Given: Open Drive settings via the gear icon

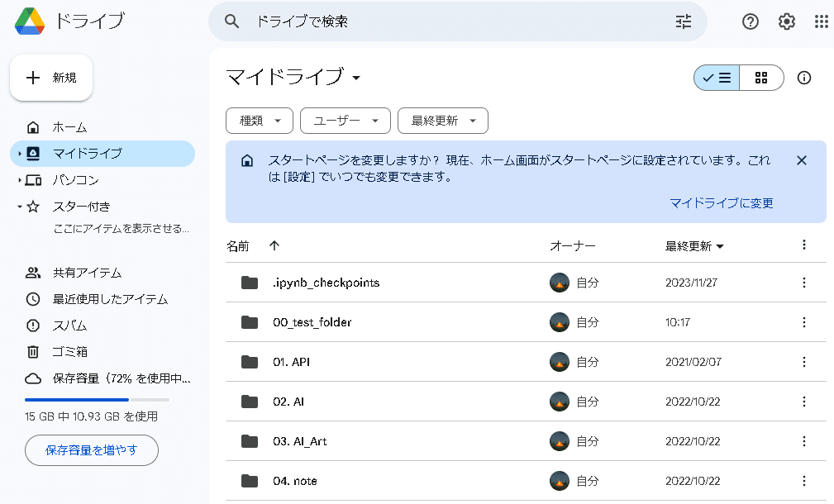Looking at the screenshot, I should point(786,21).
